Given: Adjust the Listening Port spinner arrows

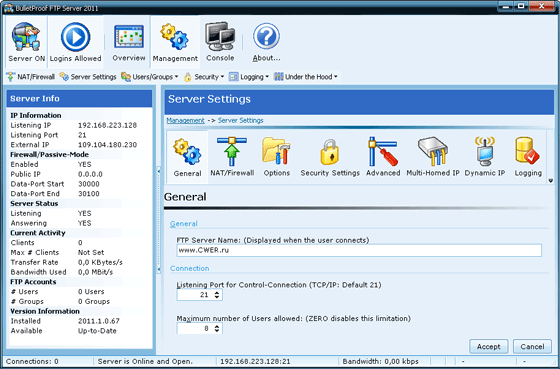Looking at the screenshot, I should (217, 295).
